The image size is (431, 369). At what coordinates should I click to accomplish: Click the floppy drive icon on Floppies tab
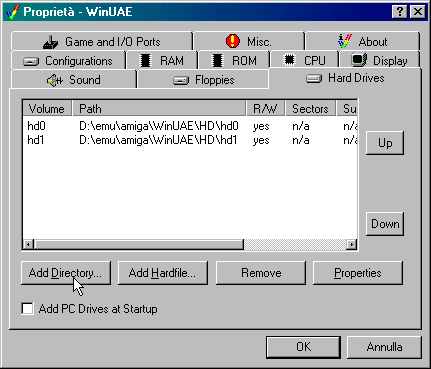(181, 81)
